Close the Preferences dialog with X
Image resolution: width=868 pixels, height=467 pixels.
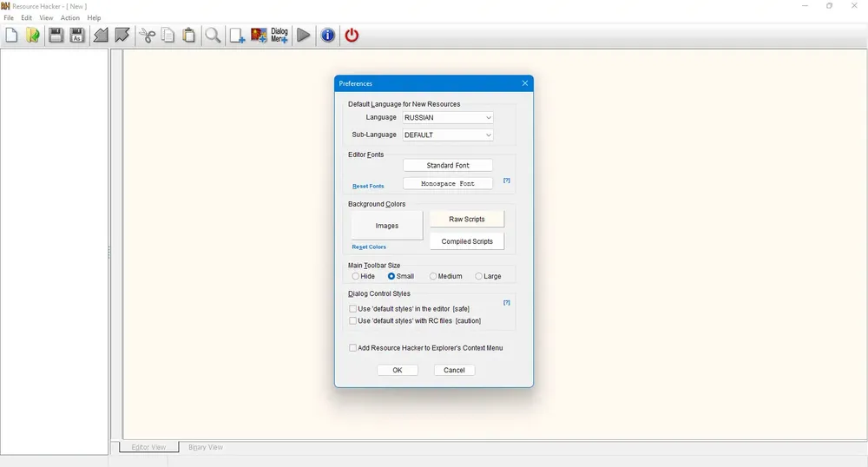tap(525, 83)
